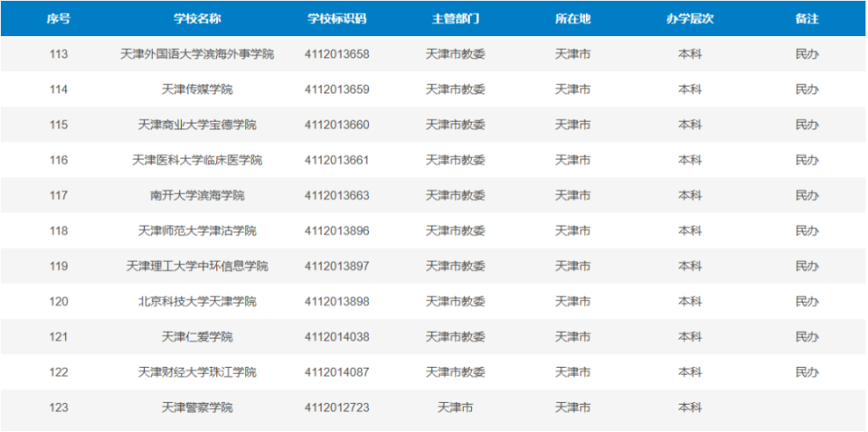Image resolution: width=868 pixels, height=432 pixels.
Task: Click the 办学层次 column header
Action: [x=690, y=19]
